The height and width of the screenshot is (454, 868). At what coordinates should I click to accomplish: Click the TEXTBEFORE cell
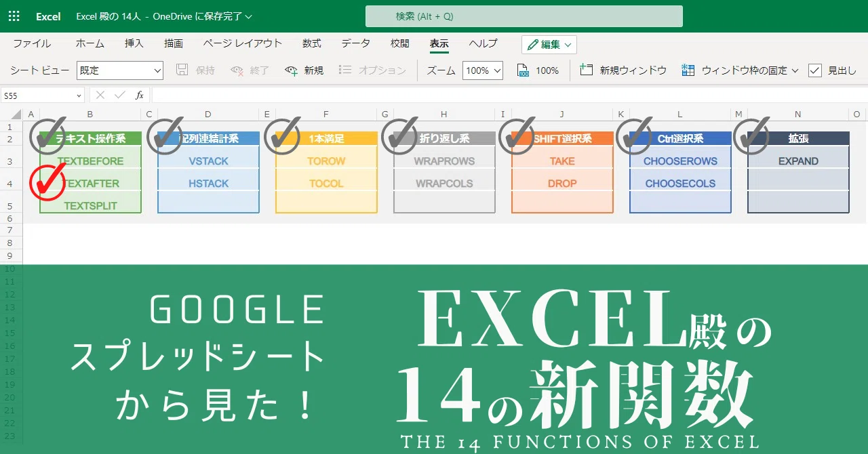[90, 161]
